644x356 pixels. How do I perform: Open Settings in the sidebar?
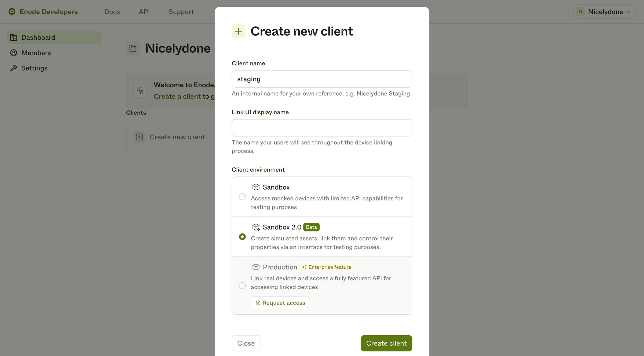coord(54,68)
